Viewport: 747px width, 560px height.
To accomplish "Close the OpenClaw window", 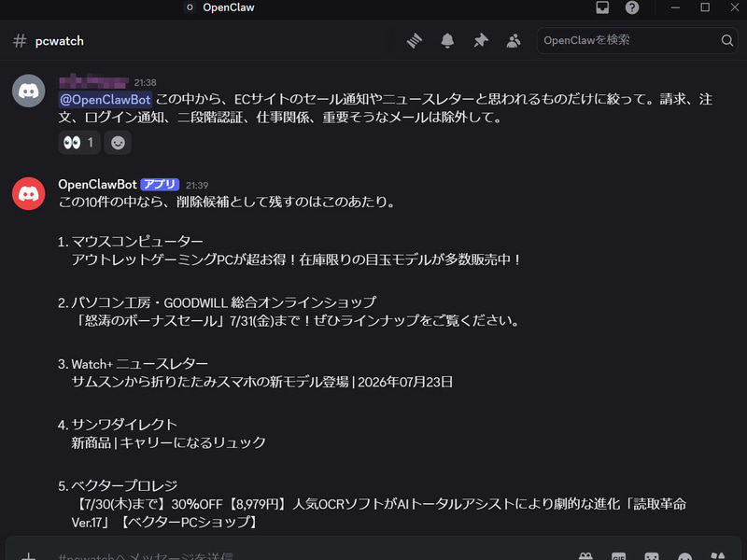I will (x=735, y=7).
